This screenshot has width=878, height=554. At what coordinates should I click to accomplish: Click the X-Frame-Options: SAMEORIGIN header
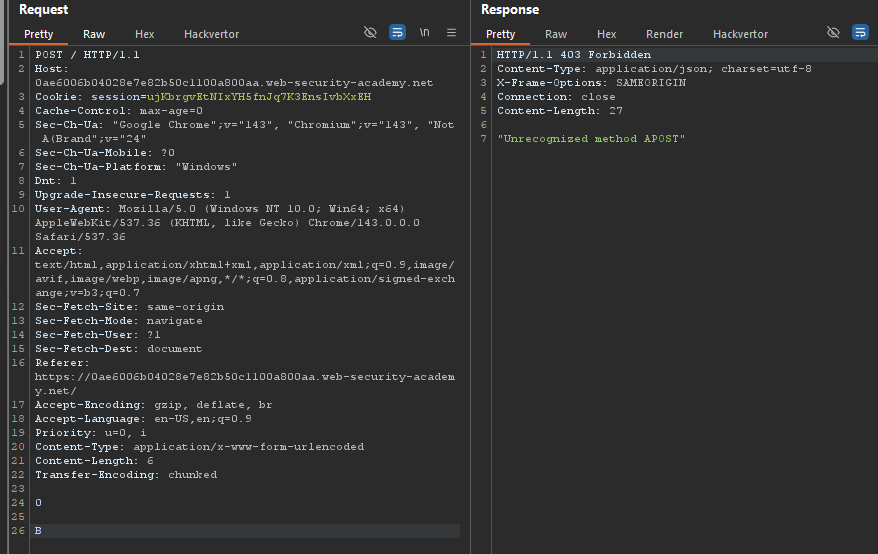591,83
